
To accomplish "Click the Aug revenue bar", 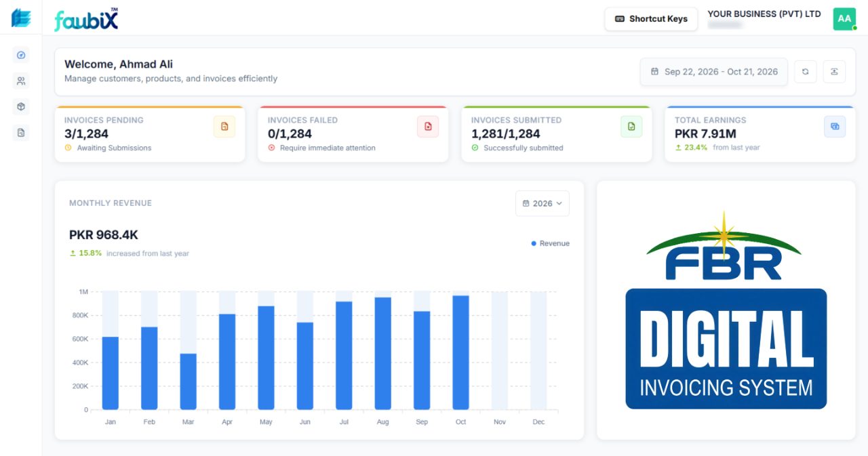I will tap(383, 354).
